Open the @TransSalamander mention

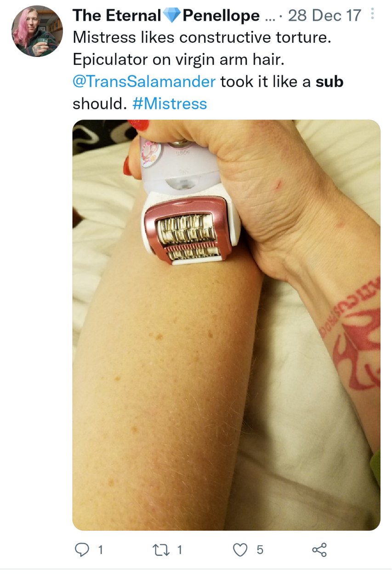click(144, 81)
